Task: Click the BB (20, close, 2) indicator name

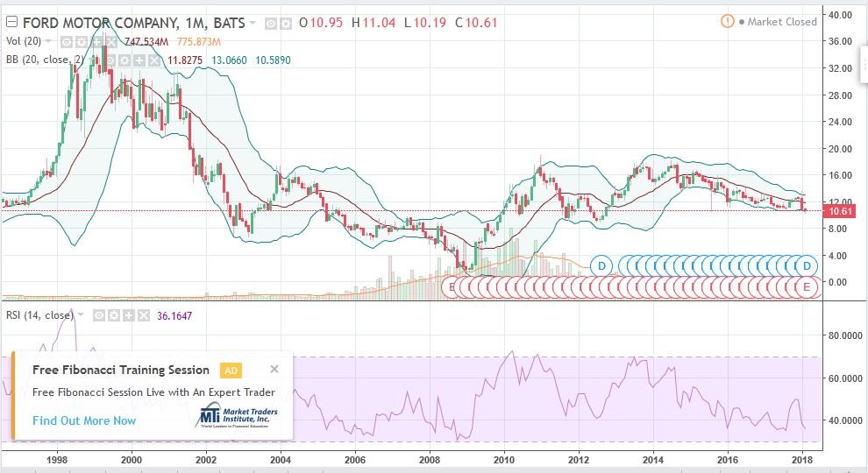Action: (46, 60)
